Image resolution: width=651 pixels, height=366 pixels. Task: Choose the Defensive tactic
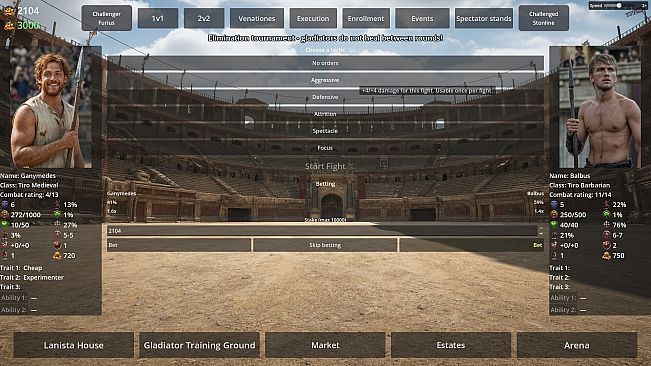point(325,97)
